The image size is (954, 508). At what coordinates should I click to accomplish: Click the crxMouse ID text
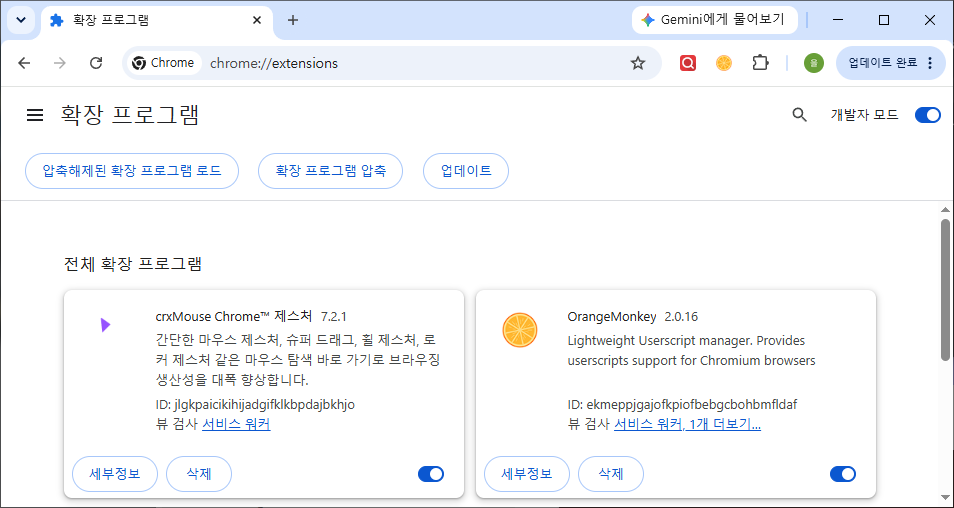pyautogui.click(x=256, y=405)
